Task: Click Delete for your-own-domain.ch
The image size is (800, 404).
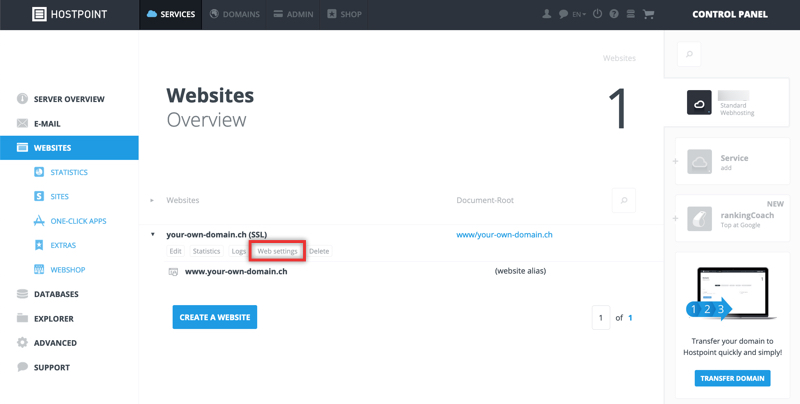Action: tap(319, 251)
